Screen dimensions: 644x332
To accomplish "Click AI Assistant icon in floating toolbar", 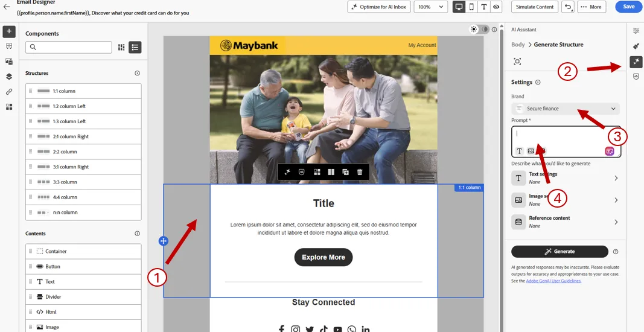I will click(x=287, y=172).
